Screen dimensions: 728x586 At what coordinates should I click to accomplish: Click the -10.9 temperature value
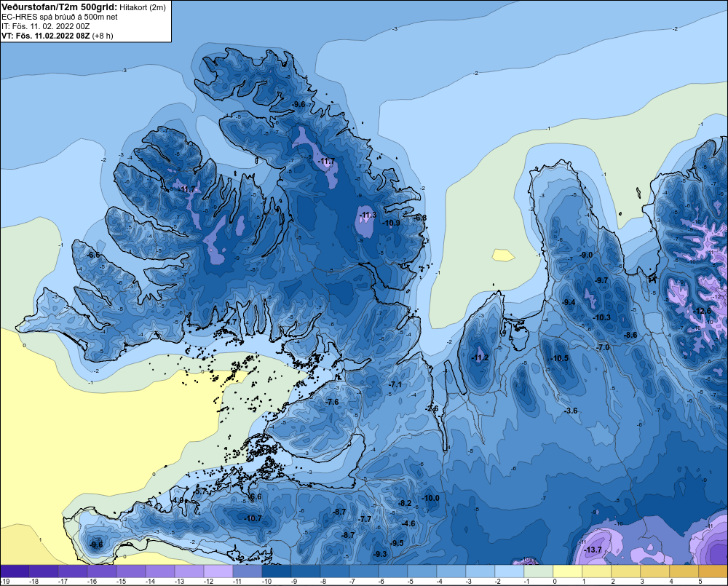(392, 223)
